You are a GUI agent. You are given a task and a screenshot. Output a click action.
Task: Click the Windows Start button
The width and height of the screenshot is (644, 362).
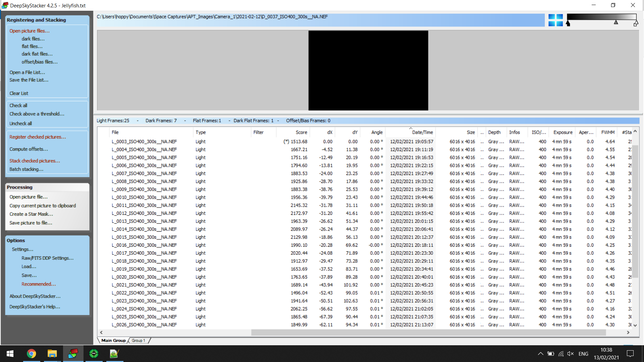tap(10, 353)
